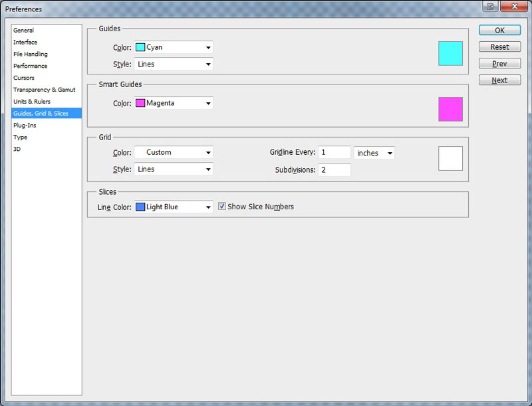532x406 pixels.
Task: Switch to the Performance preferences category
Action: point(31,66)
